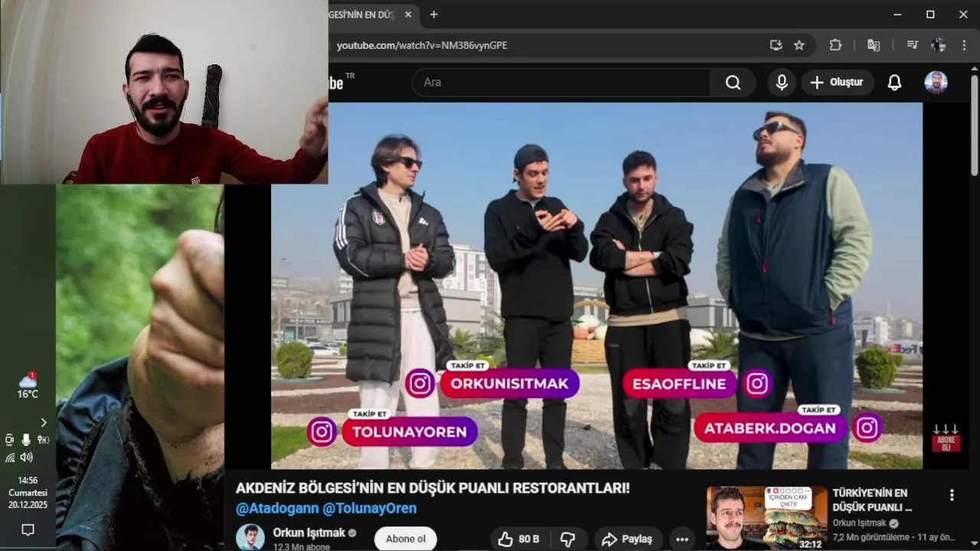This screenshot has width=980, height=551.
Task: Click the YouTube search magnifier button
Action: pyautogui.click(x=733, y=83)
